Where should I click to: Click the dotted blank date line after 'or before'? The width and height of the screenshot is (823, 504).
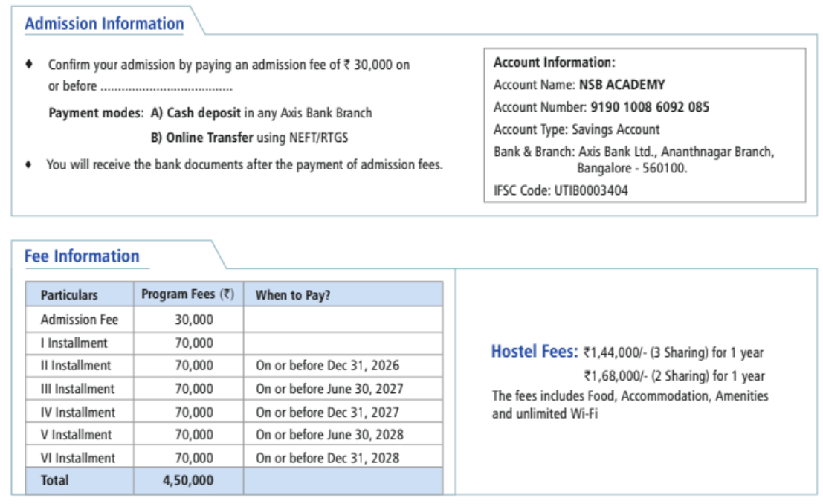pos(166,86)
